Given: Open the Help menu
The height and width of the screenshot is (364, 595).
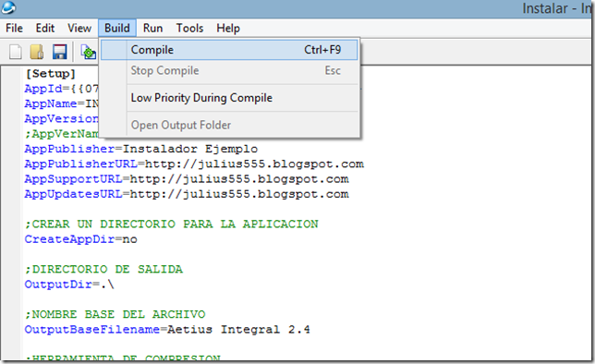Looking at the screenshot, I should click(228, 28).
